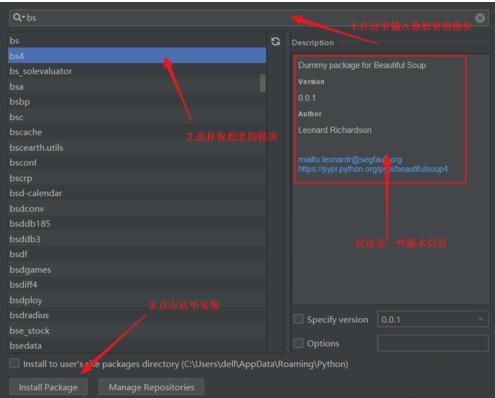495x398 pixels.
Task: Open Manage Repositories
Action: (x=151, y=387)
